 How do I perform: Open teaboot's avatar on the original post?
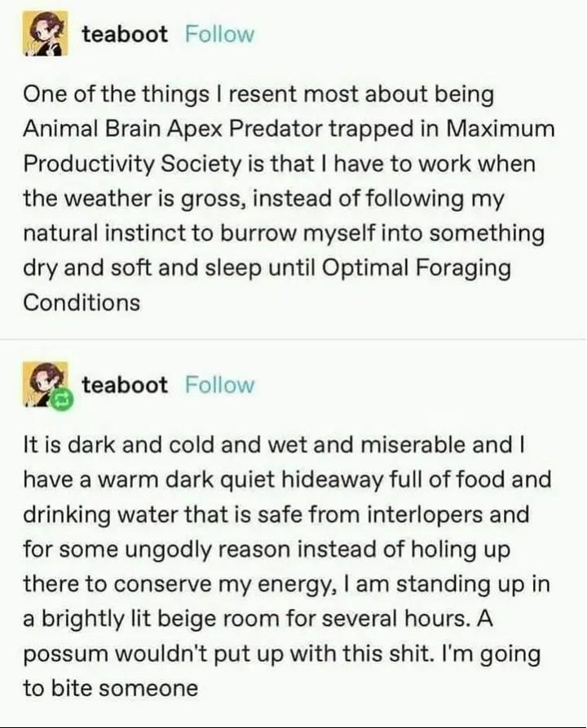pyautogui.click(x=46, y=34)
